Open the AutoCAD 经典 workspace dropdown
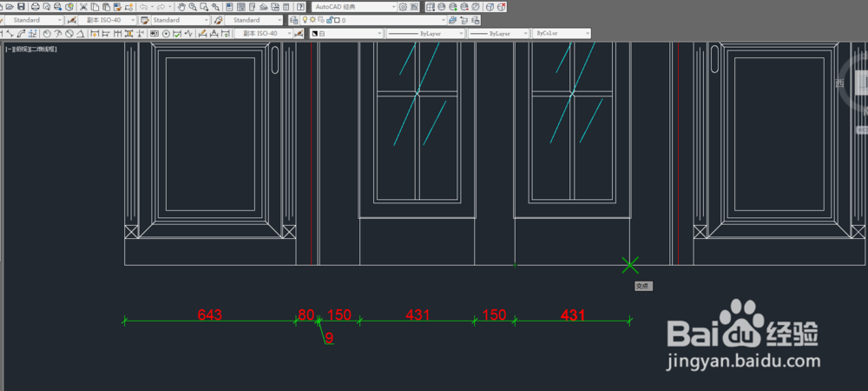This screenshot has height=391, width=868. pos(354,7)
